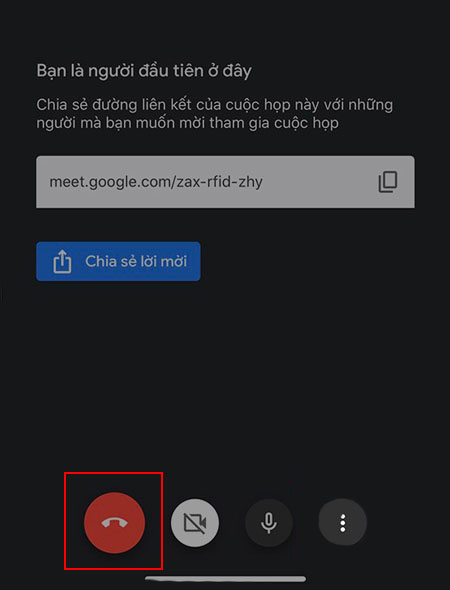Leave the meeting using the red circle

(114, 523)
